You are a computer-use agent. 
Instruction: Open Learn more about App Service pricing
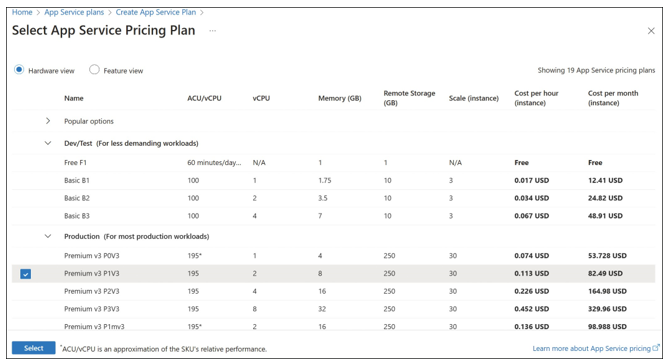tap(591, 348)
